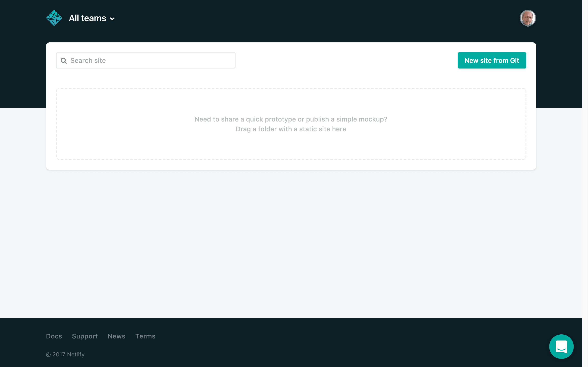
Task: Click the blank light gray page background
Action: pyautogui.click(x=291, y=243)
